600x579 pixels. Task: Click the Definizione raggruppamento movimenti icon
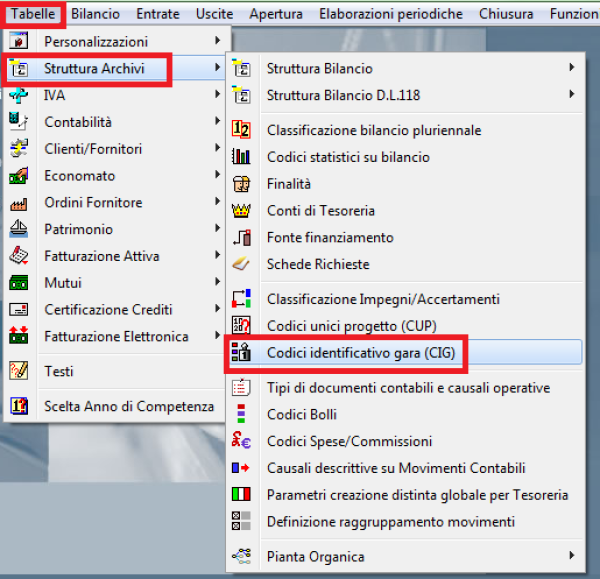pos(241,521)
